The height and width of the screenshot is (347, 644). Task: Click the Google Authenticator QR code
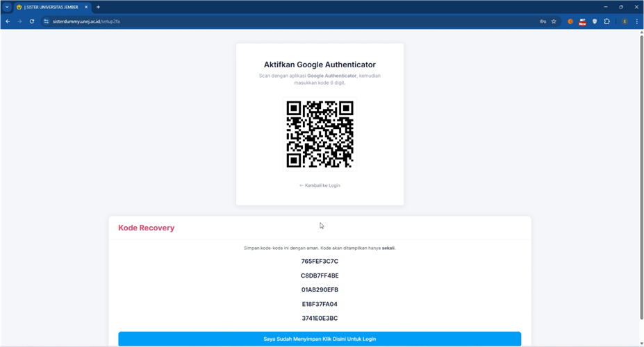[x=320, y=135]
